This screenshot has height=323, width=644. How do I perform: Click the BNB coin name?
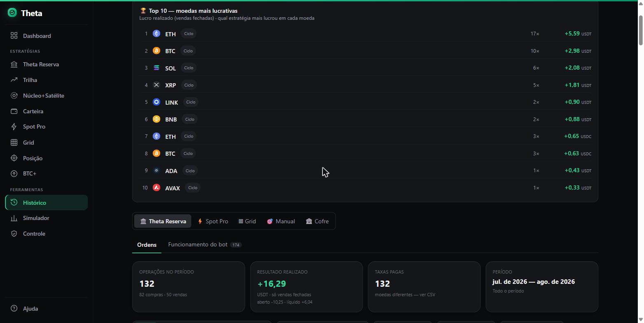(x=171, y=119)
